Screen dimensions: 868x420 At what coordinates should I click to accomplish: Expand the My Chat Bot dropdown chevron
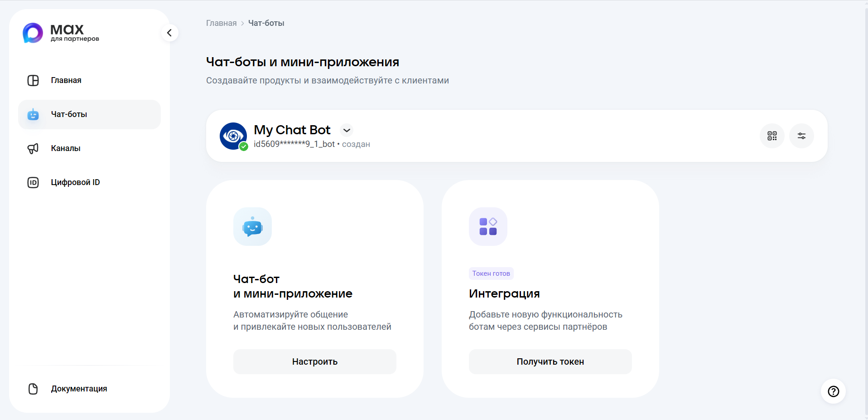347,130
